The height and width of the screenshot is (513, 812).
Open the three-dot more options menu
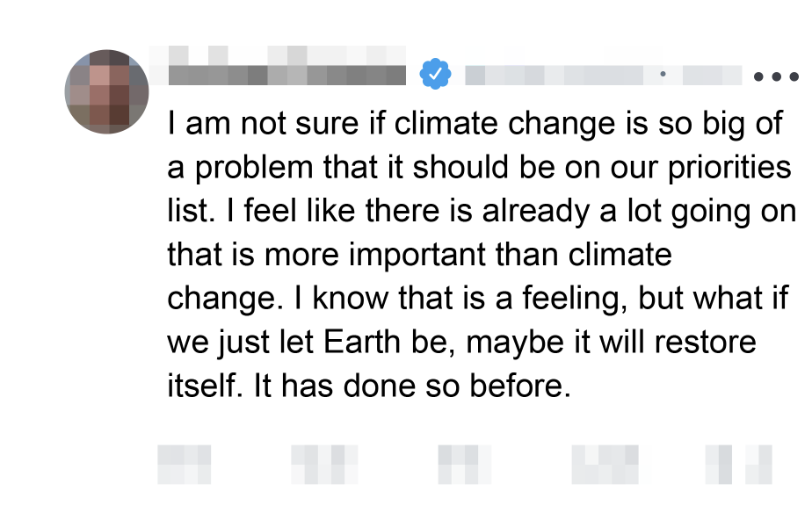[x=774, y=76]
